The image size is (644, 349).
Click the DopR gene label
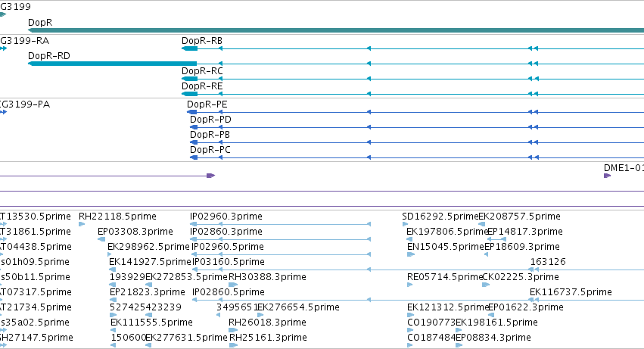[40, 23]
